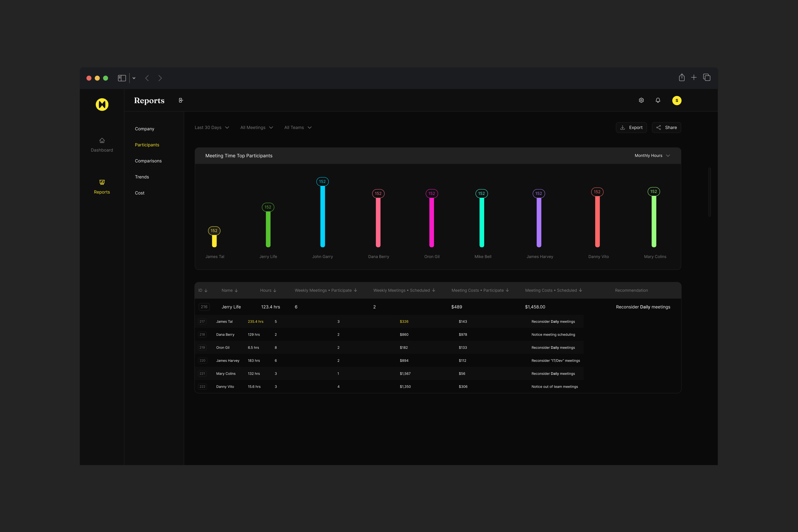
Task: Open a new tab with plus icon
Action: [694, 78]
